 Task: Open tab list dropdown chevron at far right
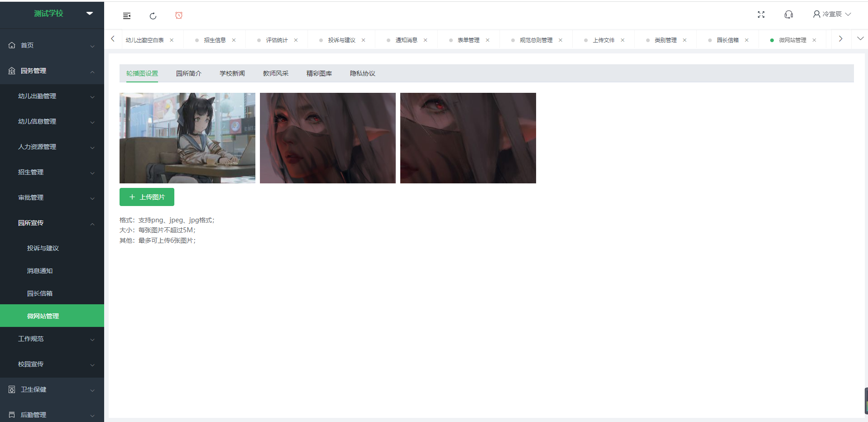pos(860,38)
